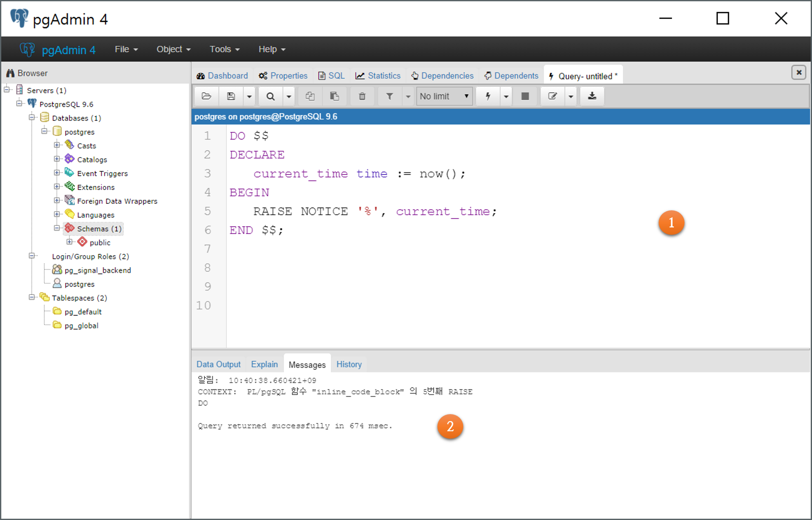Open the File menu

(126, 49)
